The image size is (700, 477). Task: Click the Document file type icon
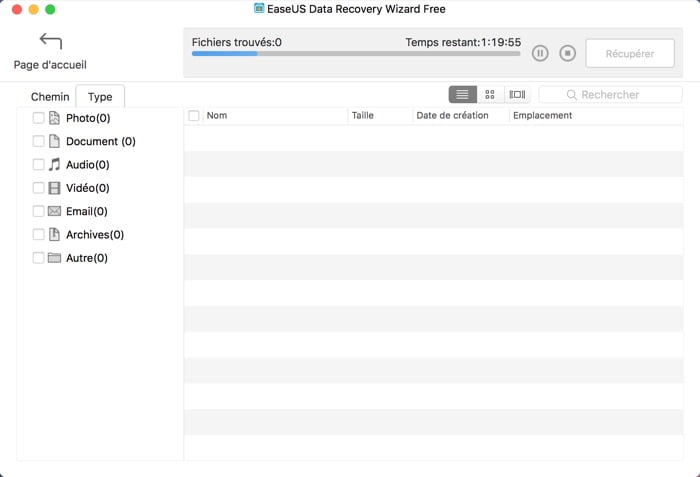[54, 141]
